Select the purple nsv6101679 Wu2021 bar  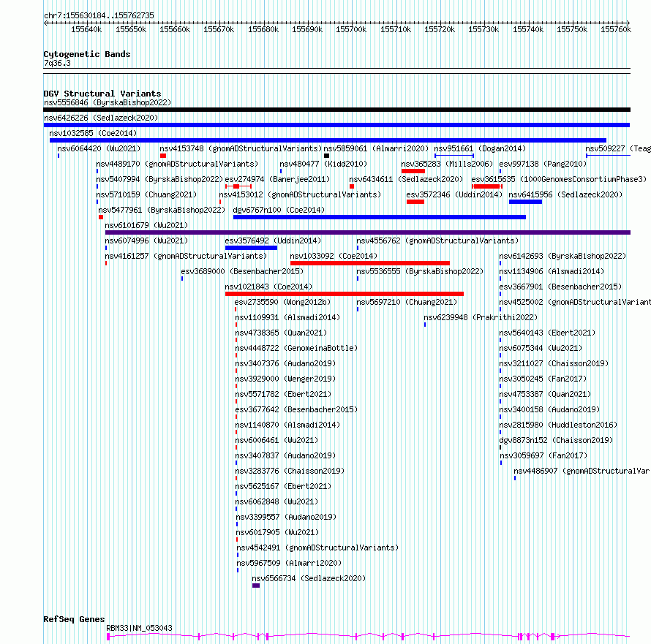point(368,232)
